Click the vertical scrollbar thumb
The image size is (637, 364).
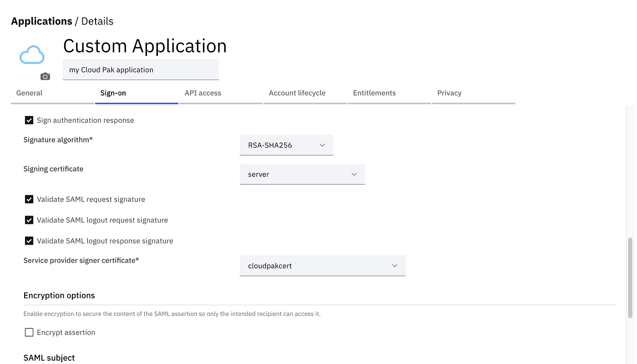click(630, 278)
